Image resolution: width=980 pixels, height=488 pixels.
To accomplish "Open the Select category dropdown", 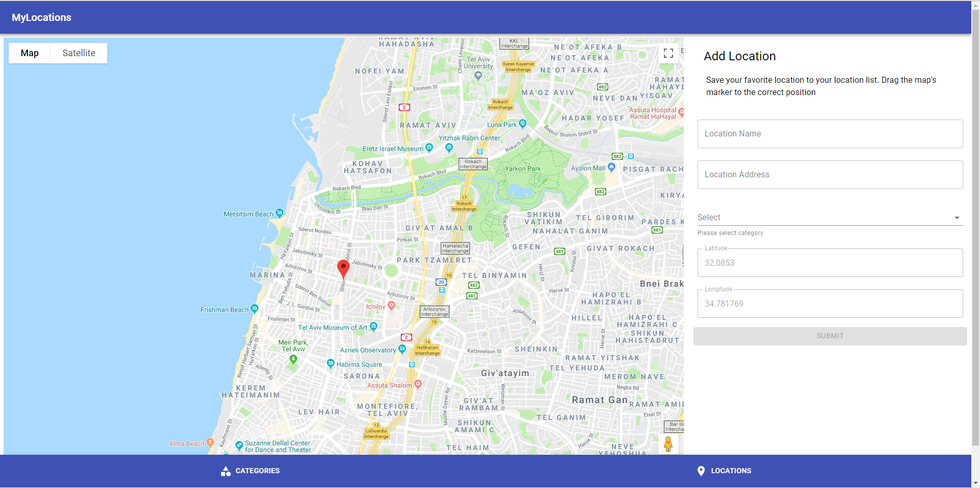I will point(830,218).
